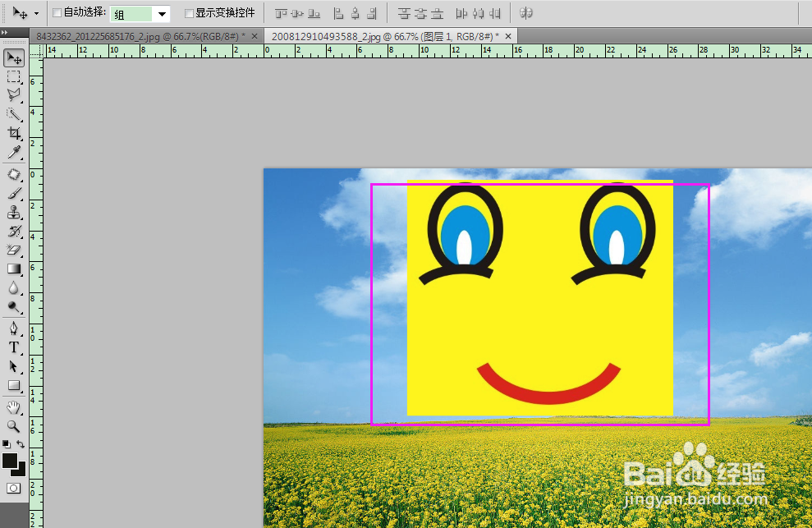Screen dimensions: 812x528
Task: Open the 组 auto-select dropdown
Action: point(161,14)
